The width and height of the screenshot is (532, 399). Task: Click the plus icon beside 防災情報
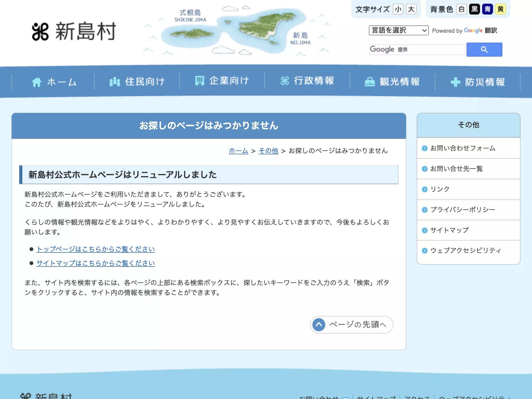455,82
